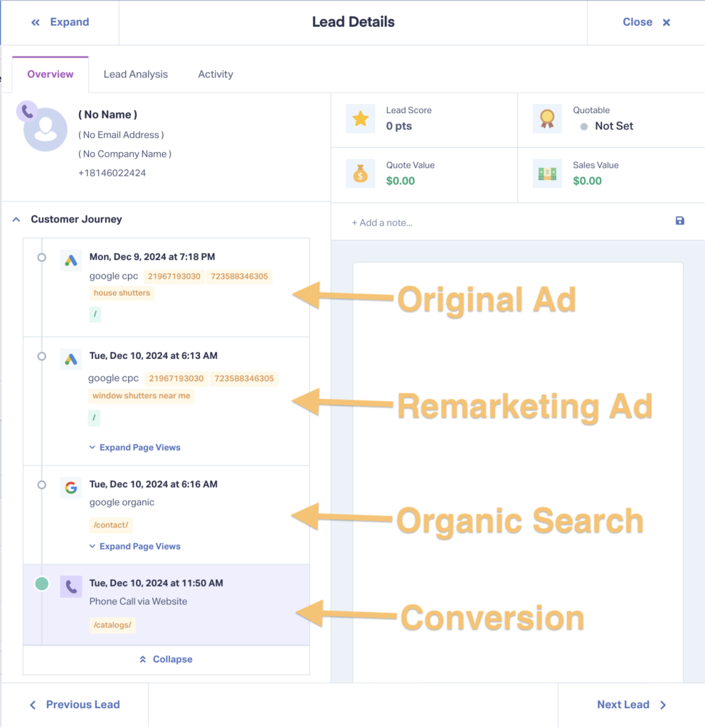Click the /contact/ page tag
Viewport: 705px width, 728px height.
click(110, 525)
